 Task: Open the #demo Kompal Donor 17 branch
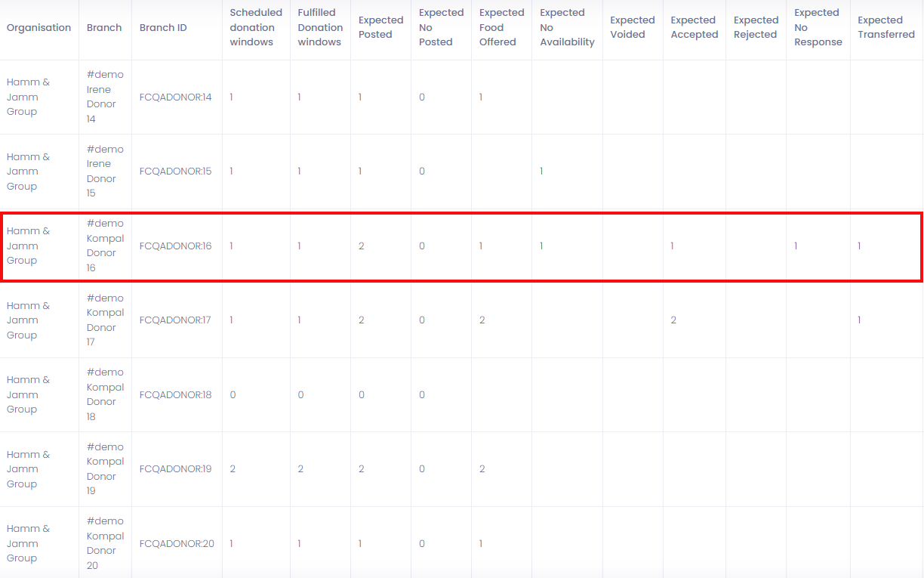tap(105, 320)
